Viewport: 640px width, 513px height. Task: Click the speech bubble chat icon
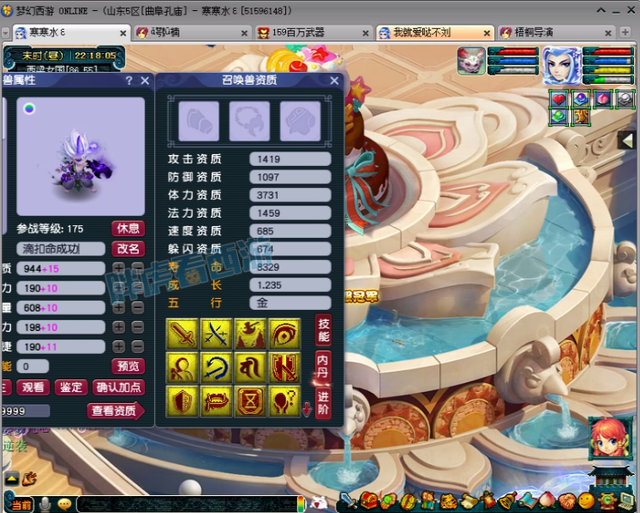[64, 504]
